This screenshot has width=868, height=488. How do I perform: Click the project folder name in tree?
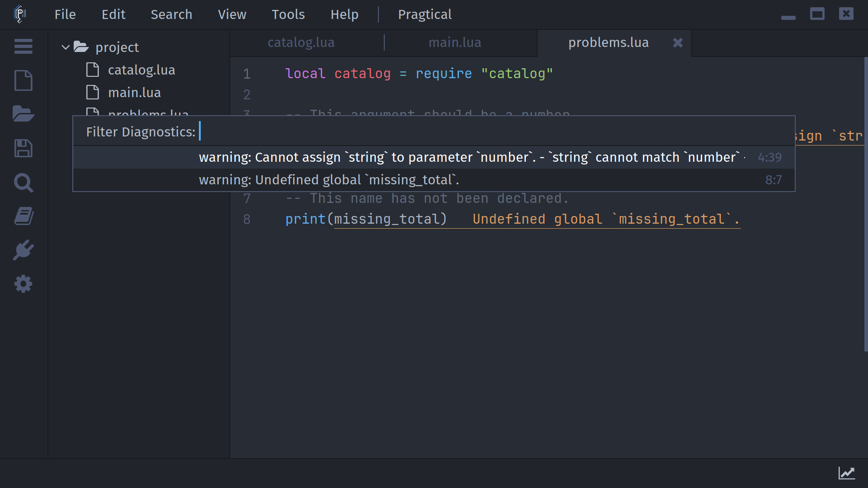(x=117, y=47)
